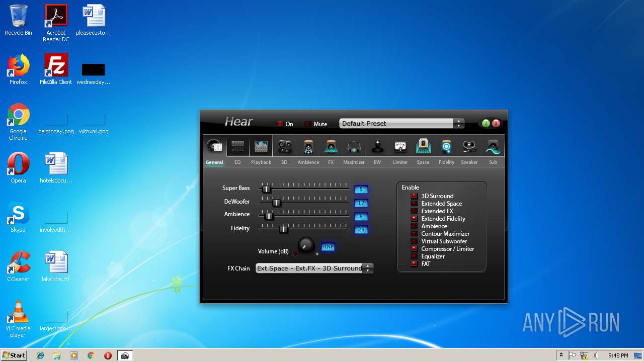The width and height of the screenshot is (644, 362).
Task: Toggle Extended Fidelity enable checkbox
Action: [414, 219]
